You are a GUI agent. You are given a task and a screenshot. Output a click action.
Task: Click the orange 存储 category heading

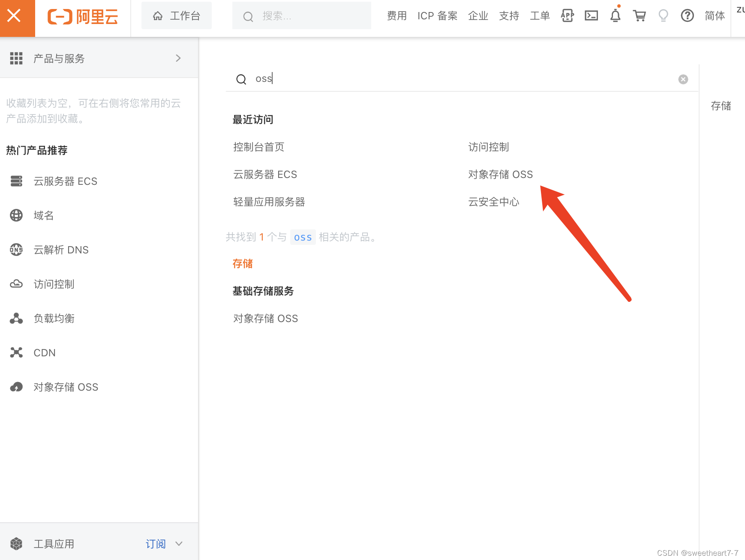[243, 264]
